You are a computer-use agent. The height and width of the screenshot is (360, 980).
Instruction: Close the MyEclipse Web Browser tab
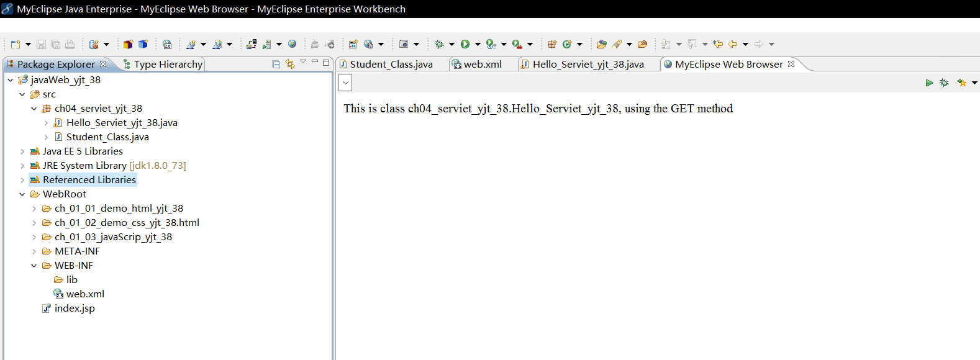[x=791, y=64]
